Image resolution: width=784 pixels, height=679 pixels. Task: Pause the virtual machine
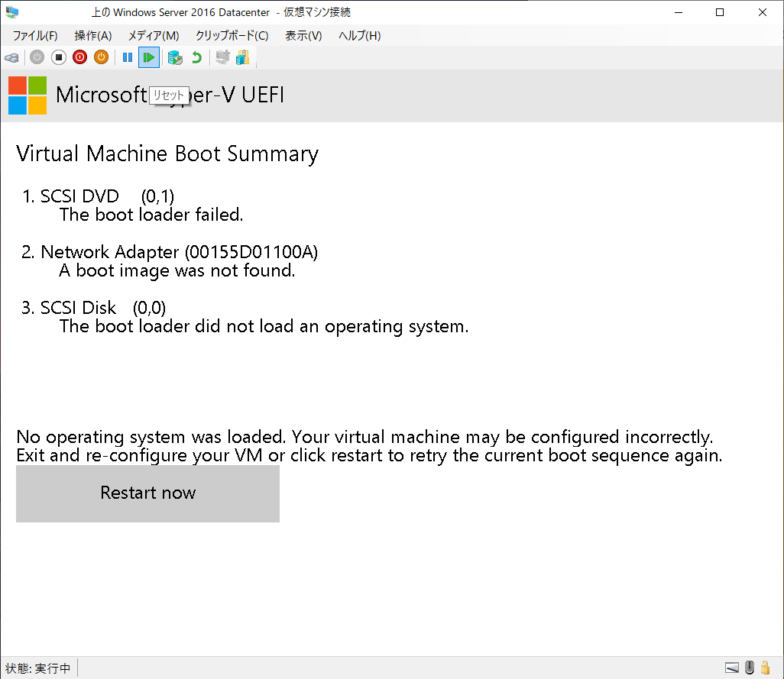point(128,57)
